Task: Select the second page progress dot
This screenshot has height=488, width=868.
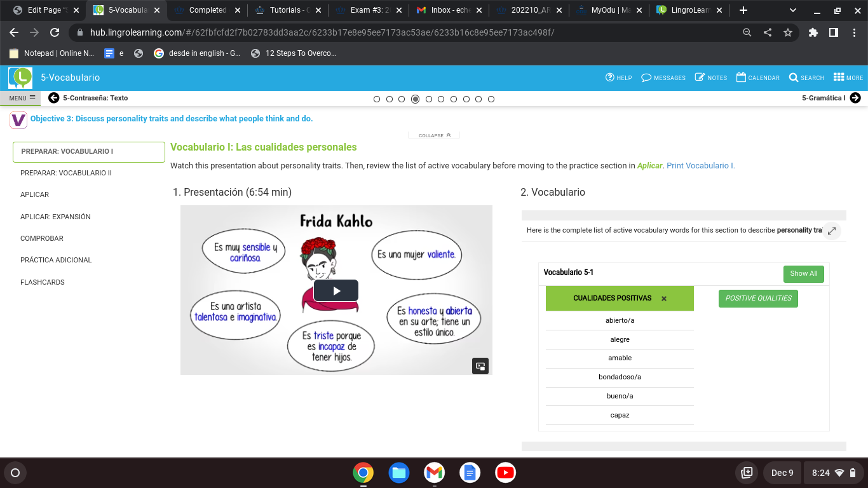Action: 390,99
